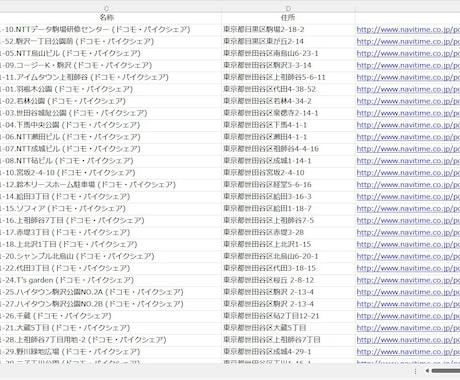Image resolution: width=460 pixels, height=380 pixels.
Task: Select the NTT烏山ビル name cell
Action: (x=111, y=54)
